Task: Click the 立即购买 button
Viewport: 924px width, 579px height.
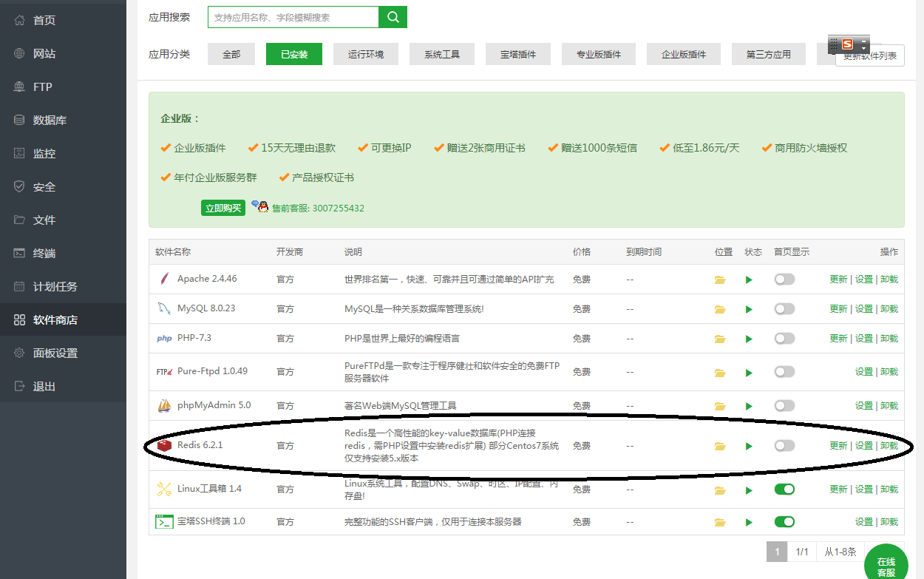Action: click(x=222, y=208)
